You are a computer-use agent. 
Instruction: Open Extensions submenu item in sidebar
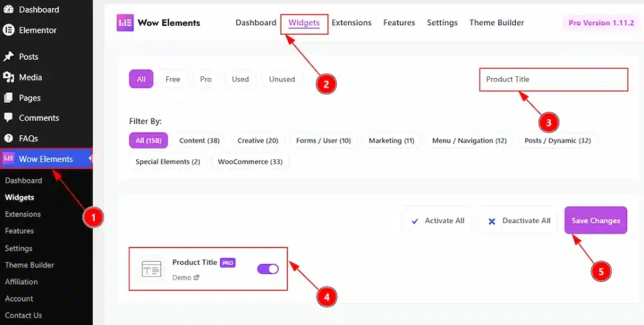click(x=23, y=214)
